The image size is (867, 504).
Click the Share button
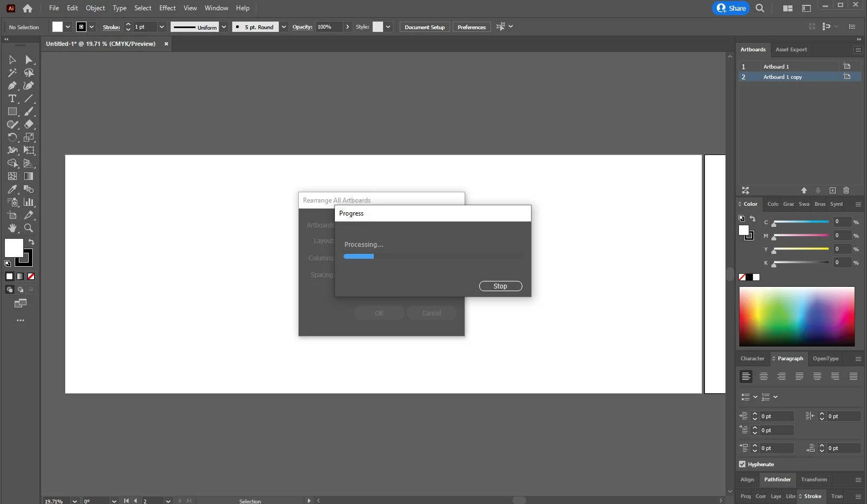tap(731, 8)
